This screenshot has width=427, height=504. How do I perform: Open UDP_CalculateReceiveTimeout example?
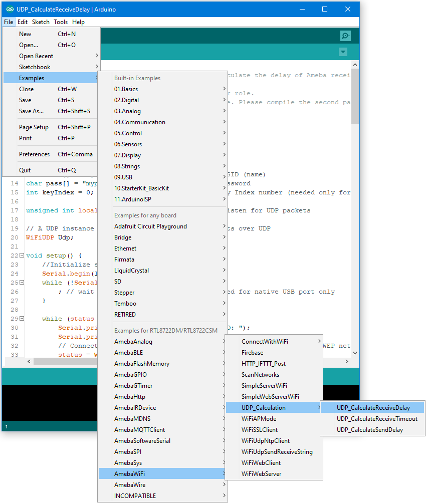(373, 418)
